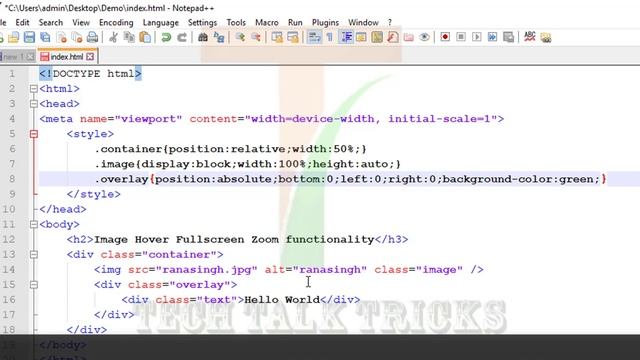Screen dimensions: 640x360
Task: Paste with the clipboard Paste icon
Action: [145, 38]
